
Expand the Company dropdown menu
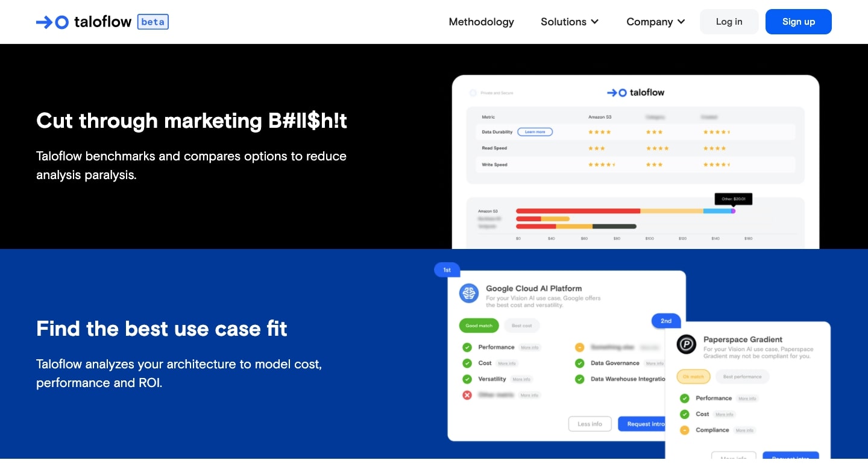pyautogui.click(x=656, y=22)
